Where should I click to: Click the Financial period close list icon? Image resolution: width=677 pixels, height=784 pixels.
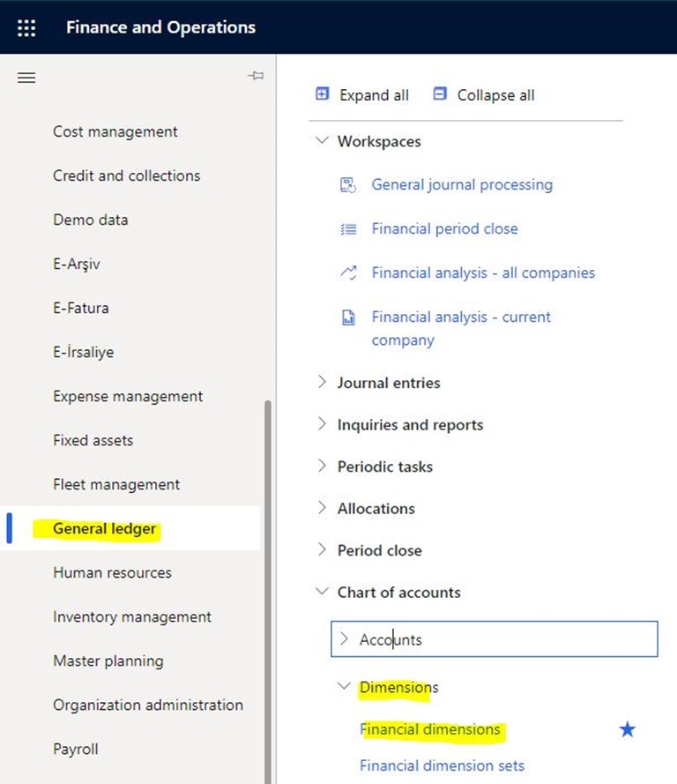click(x=348, y=228)
